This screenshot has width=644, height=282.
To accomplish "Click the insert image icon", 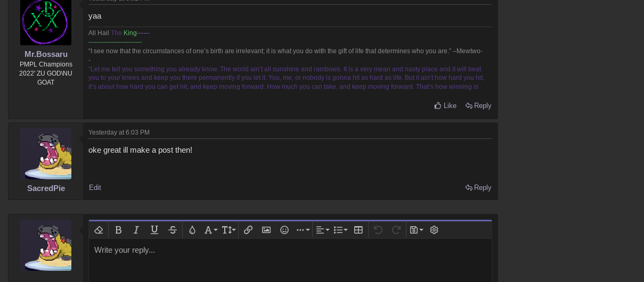I will (266, 230).
